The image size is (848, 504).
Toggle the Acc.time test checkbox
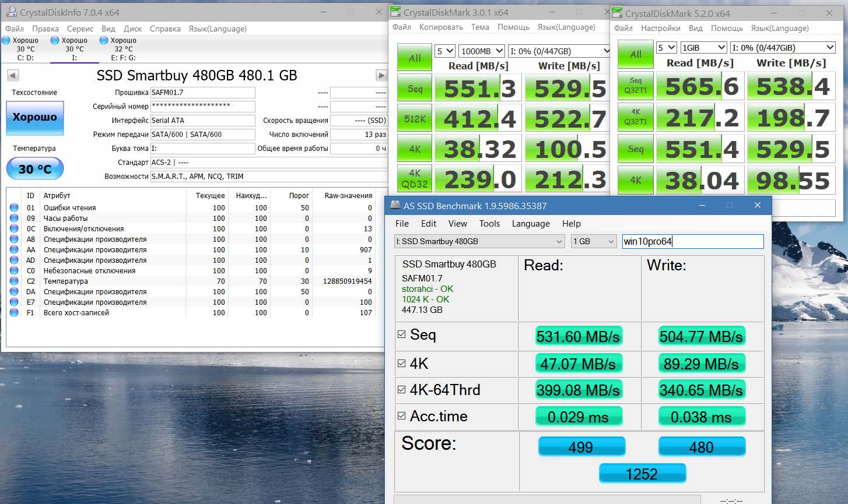(x=401, y=416)
